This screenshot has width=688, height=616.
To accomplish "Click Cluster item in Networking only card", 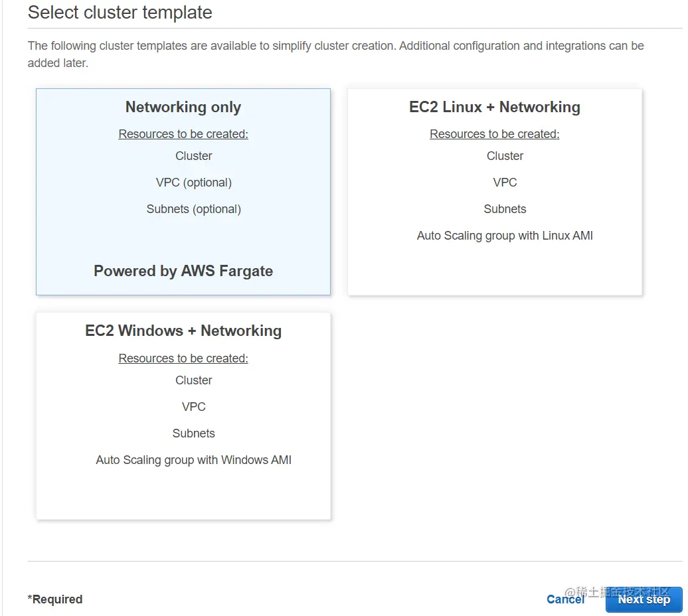I will coord(194,156).
